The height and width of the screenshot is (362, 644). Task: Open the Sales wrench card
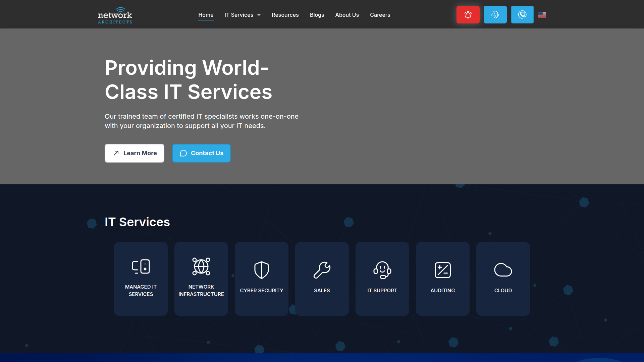pyautogui.click(x=322, y=279)
